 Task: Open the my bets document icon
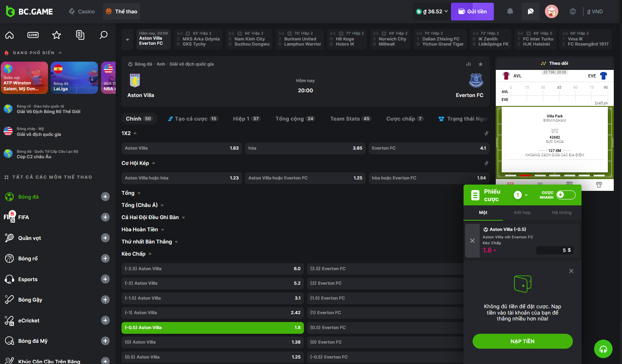(80, 35)
